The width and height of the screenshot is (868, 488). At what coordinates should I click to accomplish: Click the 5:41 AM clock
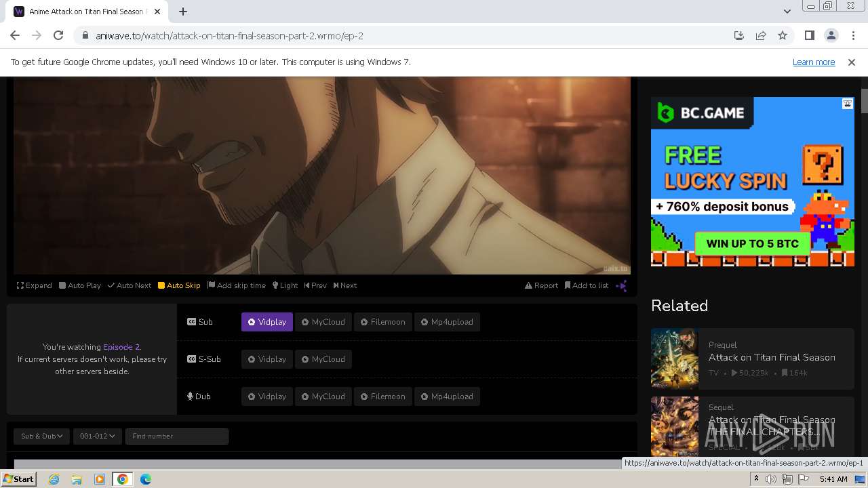click(833, 479)
